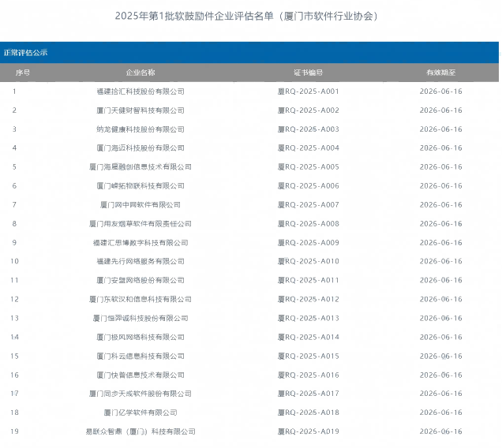Viewport: 502px width, 448px height.
Task: Click the 序号 column header
Action: [x=23, y=73]
